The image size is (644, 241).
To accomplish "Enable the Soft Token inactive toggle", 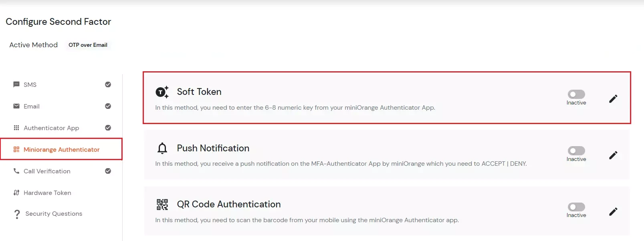I will (576, 94).
